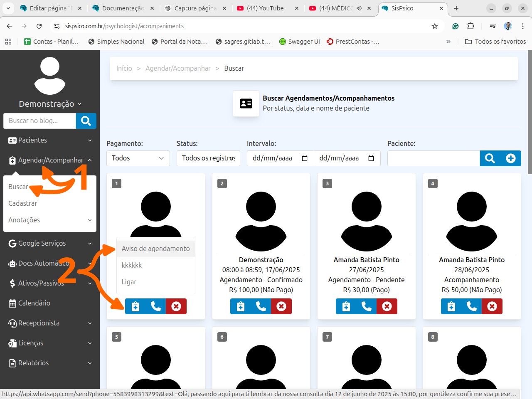The image size is (532, 399).
Task: Open the Status 'Todos os registros' dropdown
Action: click(x=208, y=158)
